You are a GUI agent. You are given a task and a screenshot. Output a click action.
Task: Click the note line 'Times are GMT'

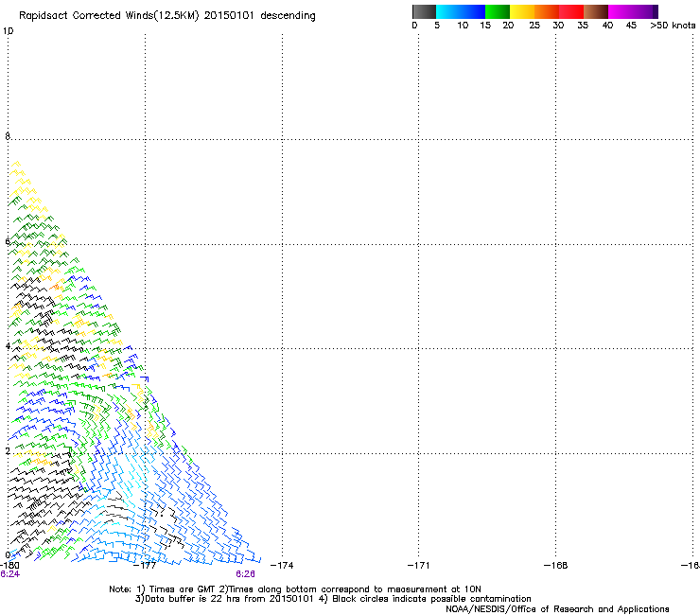point(183,589)
